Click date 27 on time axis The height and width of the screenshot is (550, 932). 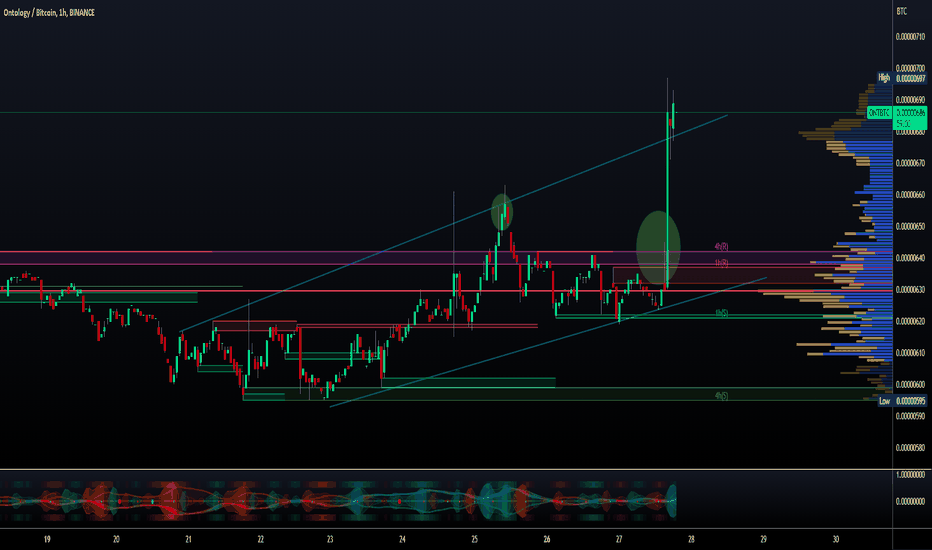pyautogui.click(x=619, y=539)
